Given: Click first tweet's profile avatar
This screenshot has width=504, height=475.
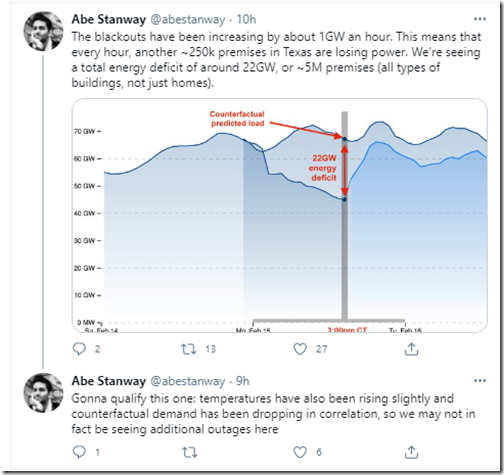Looking at the screenshot, I should point(43,31).
